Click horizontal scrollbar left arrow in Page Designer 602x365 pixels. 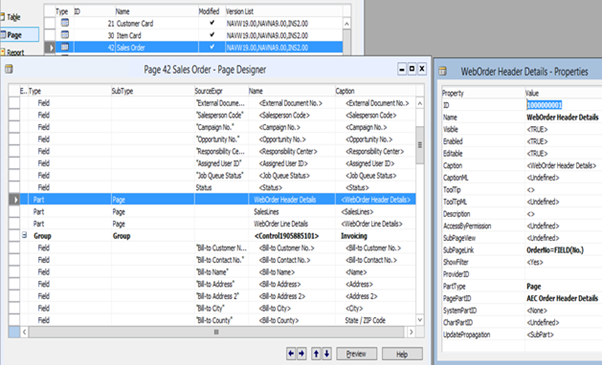point(24,332)
